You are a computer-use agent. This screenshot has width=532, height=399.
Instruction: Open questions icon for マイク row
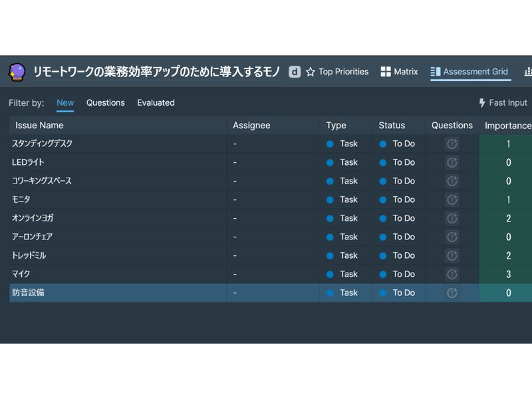[x=452, y=274]
